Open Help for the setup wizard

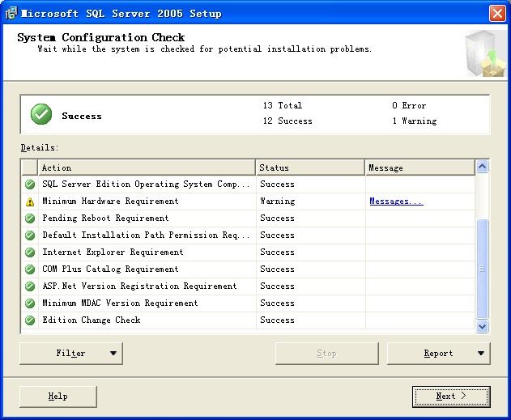click(x=58, y=397)
